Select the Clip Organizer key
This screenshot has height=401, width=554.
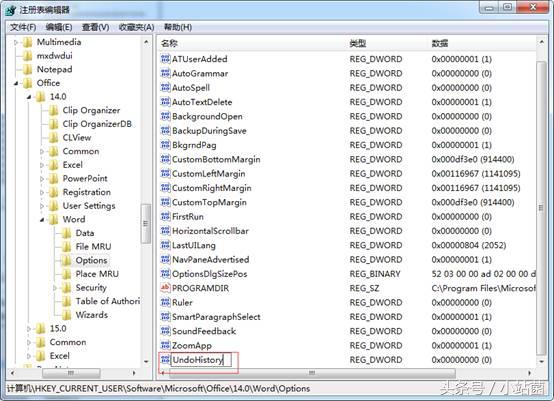(x=91, y=110)
